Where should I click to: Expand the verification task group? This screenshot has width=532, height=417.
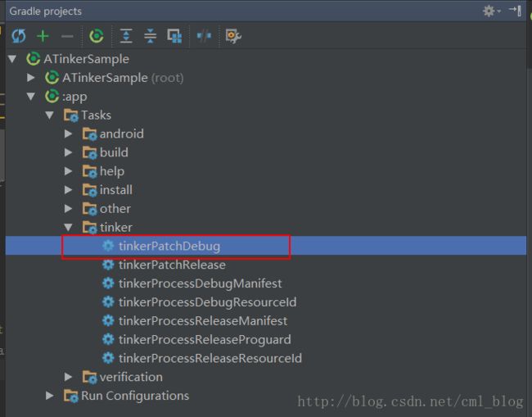coord(68,377)
